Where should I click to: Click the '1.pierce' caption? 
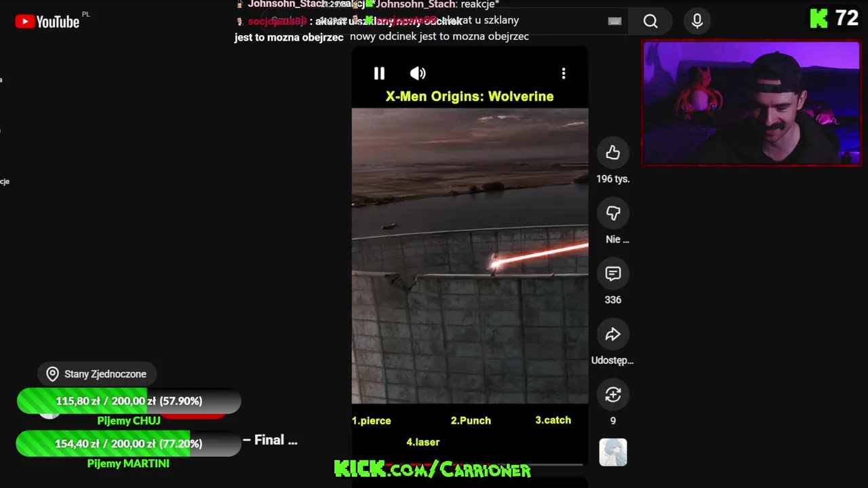[372, 421]
